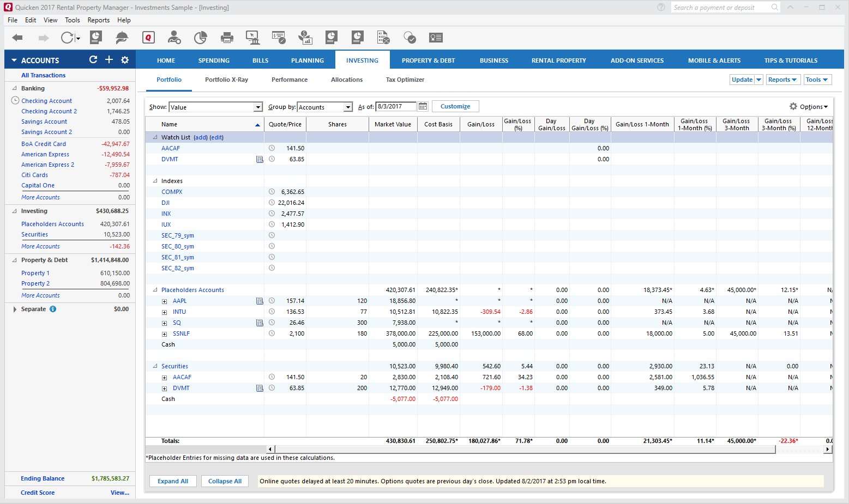849x504 pixels.
Task: Click the horizontal scrollbar right arrow
Action: (x=828, y=450)
